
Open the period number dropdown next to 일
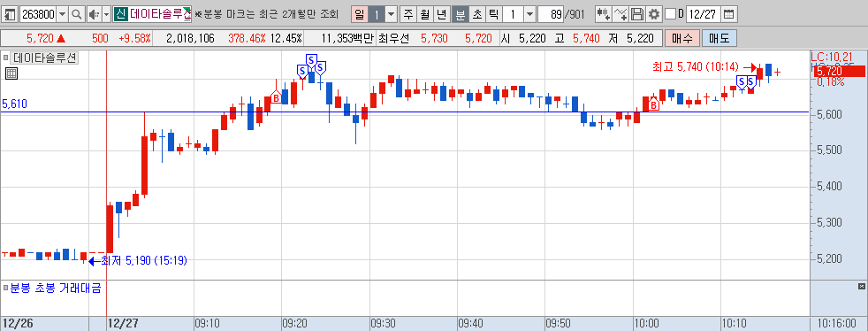[x=392, y=14]
